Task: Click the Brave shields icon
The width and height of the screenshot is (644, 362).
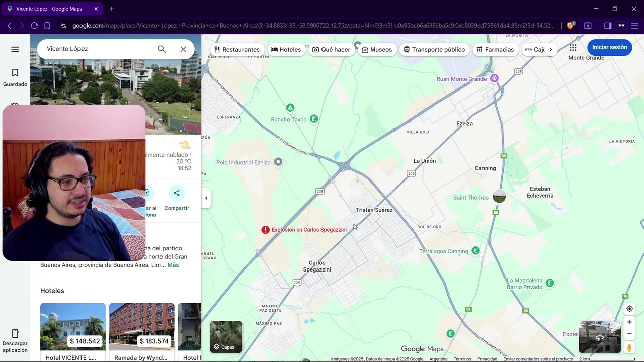Action: tap(570, 26)
